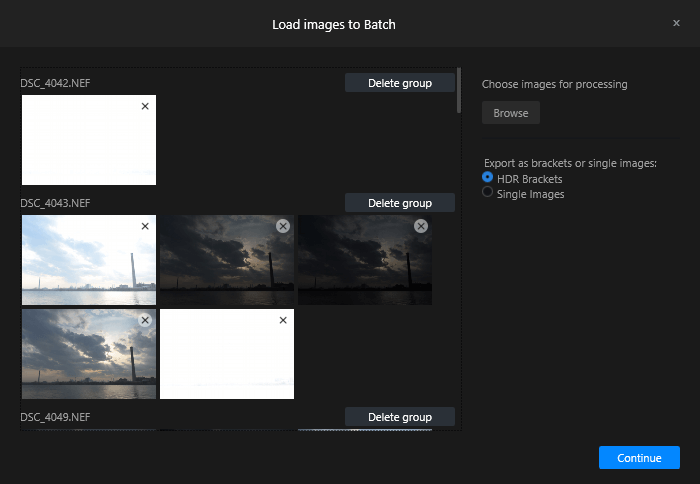
Task: Select the middle dark silhouette thumbnail
Action: click(x=227, y=260)
